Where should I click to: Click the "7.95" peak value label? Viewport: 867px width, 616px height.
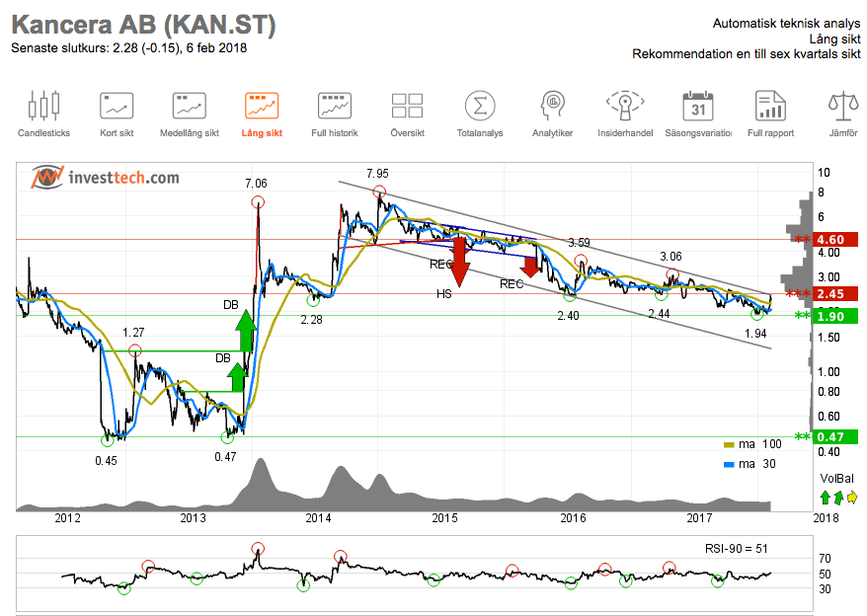(377, 174)
